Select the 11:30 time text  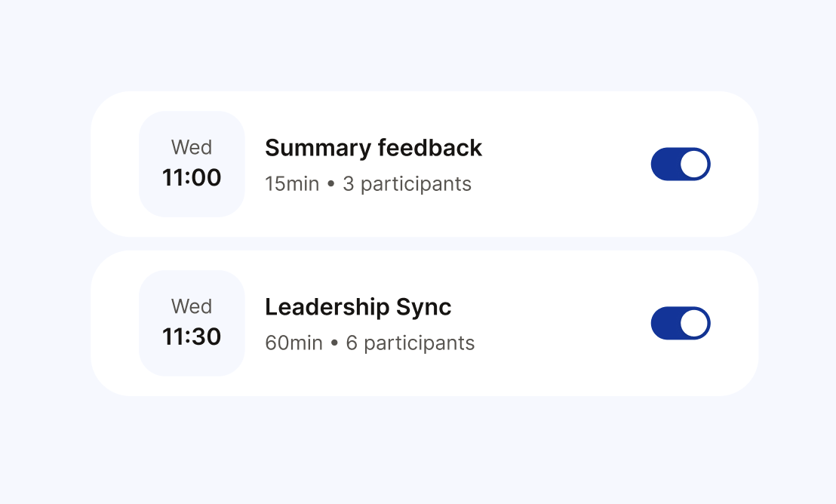(x=192, y=337)
